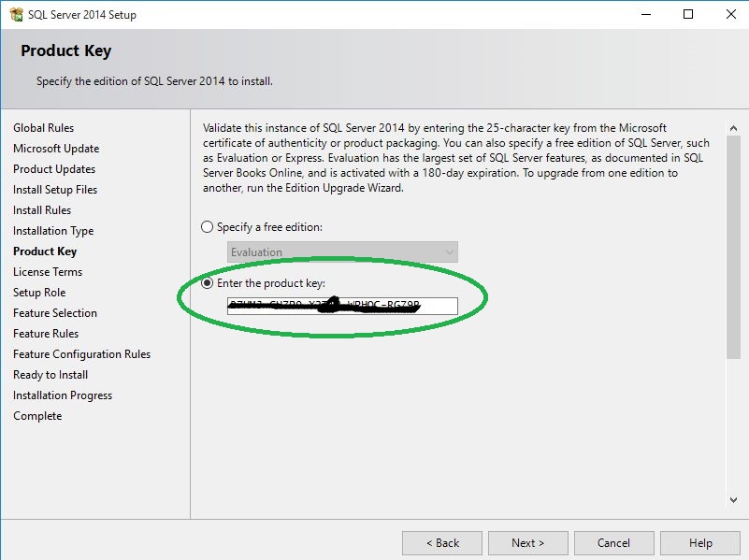749x560 pixels.
Task: Select the Product Updates step
Action: 54,169
